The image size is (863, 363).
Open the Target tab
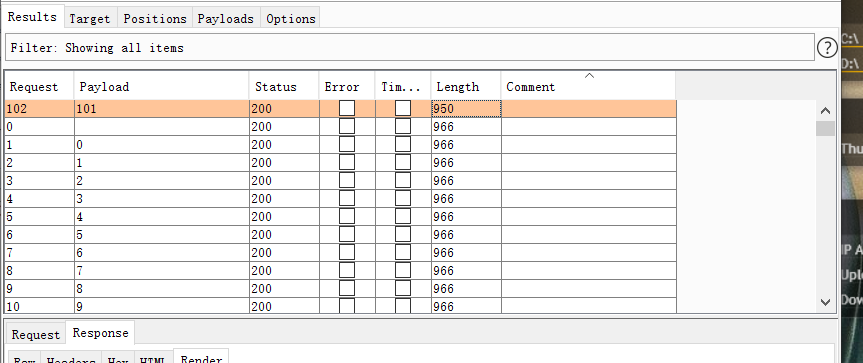pos(90,19)
